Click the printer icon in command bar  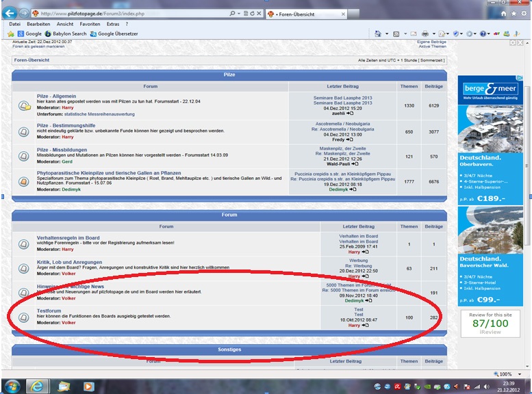[425, 34]
